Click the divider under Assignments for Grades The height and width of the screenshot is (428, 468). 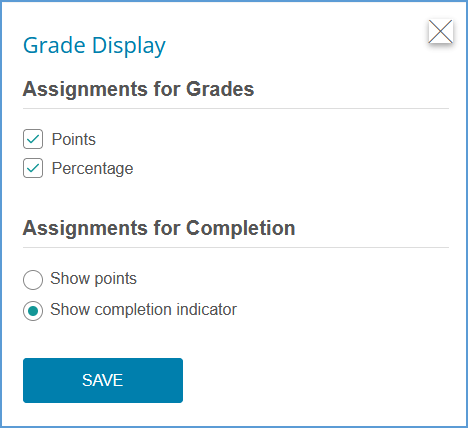pyautogui.click(x=236, y=109)
